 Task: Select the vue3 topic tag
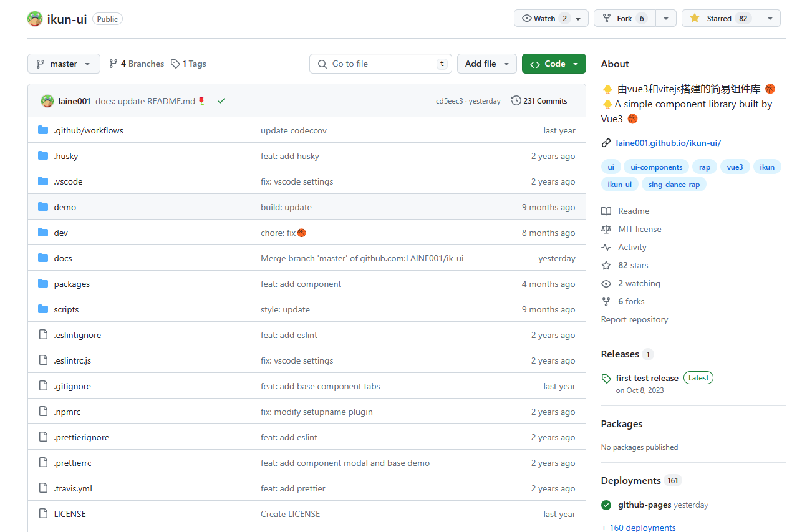point(735,167)
